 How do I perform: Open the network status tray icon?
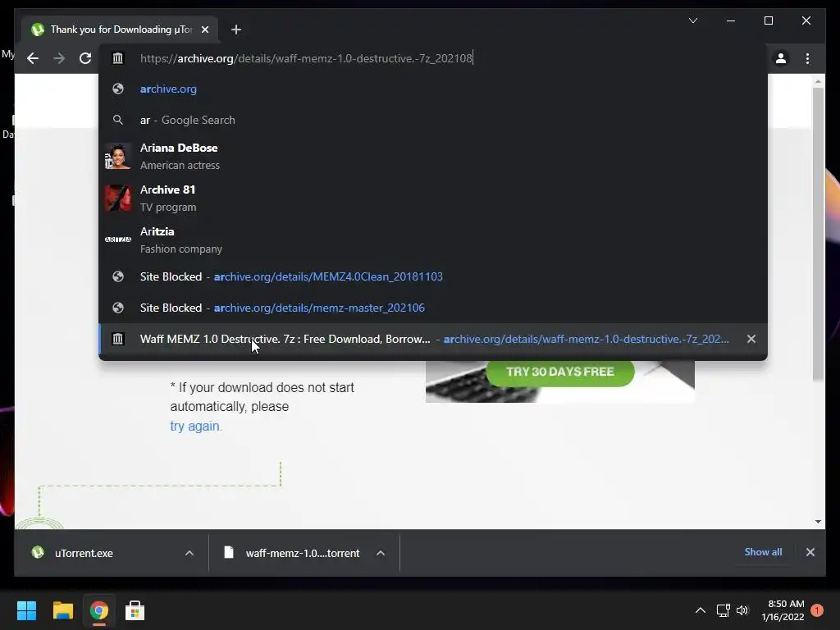tap(723, 610)
